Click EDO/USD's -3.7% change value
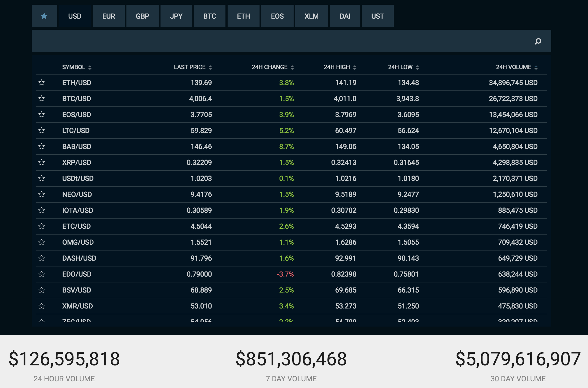 coord(285,274)
